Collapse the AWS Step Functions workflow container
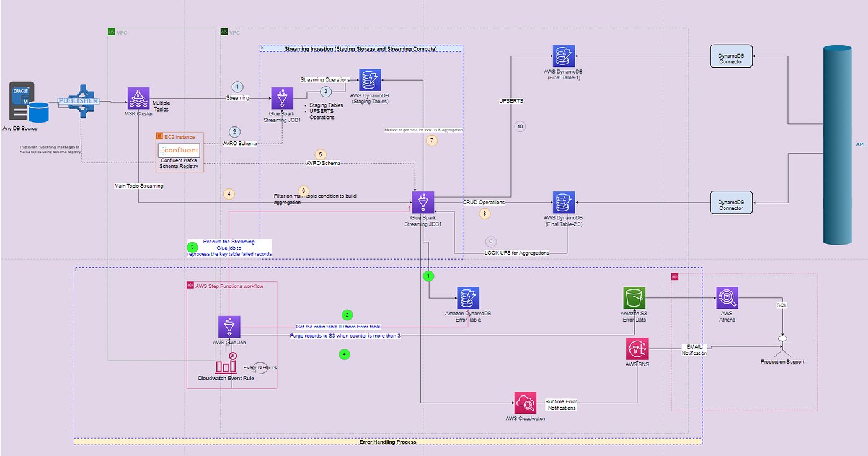The height and width of the screenshot is (456, 868). click(x=191, y=286)
